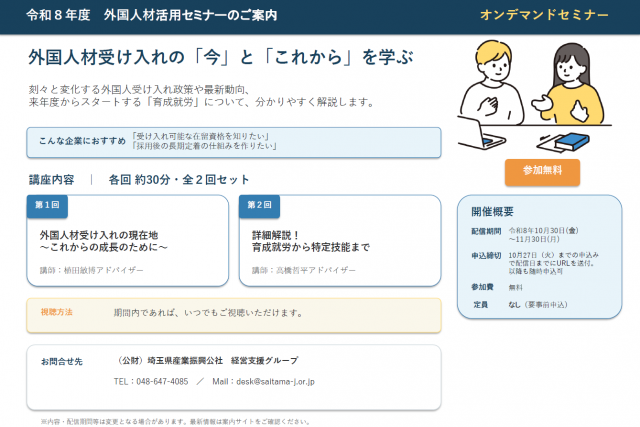Click the text 10月27日（火）までの申込み
Image resolution: width=640 pixels, height=427 pixels.
(x=553, y=255)
